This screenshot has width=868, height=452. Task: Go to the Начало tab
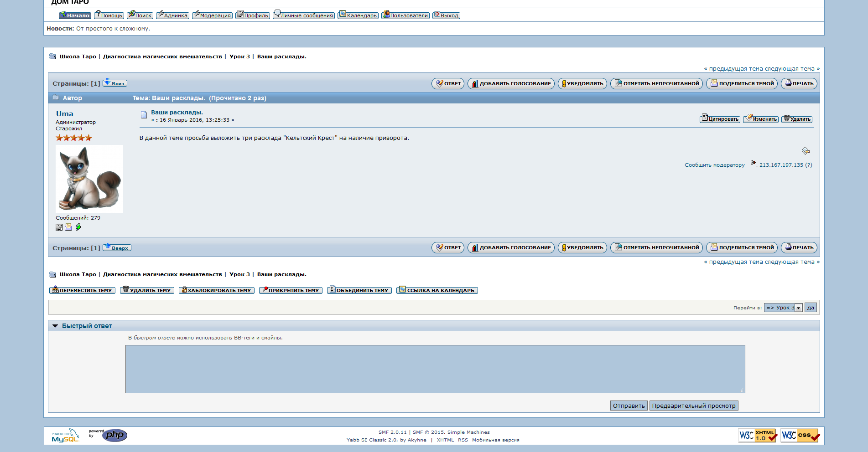point(75,15)
